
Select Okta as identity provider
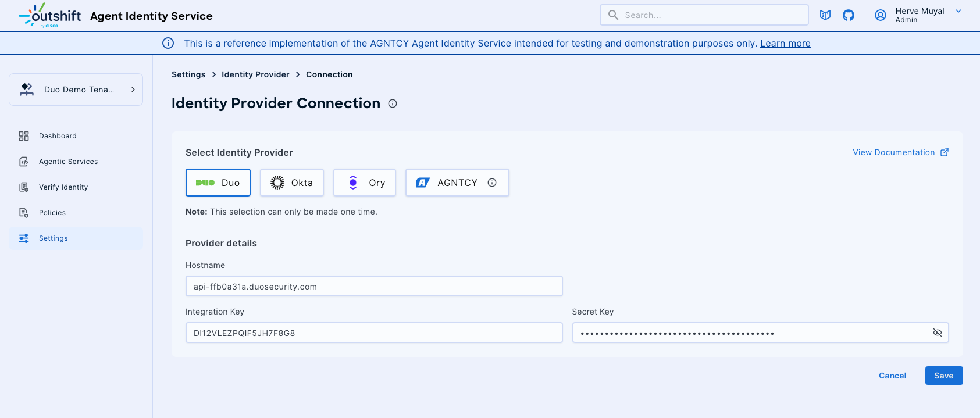292,183
